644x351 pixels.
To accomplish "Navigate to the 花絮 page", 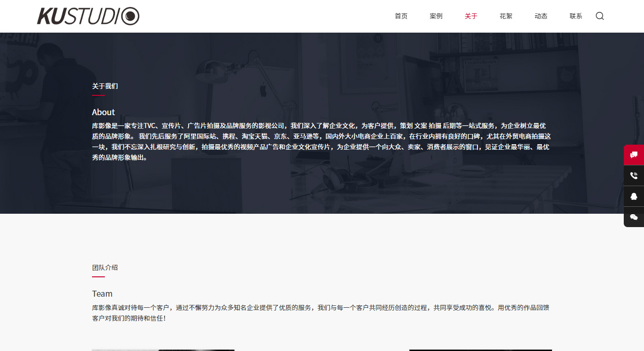I will point(506,16).
